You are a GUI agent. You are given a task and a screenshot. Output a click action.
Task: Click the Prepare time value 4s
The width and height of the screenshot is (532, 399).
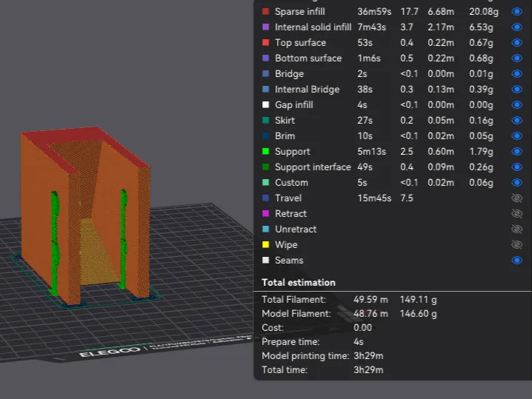(359, 342)
